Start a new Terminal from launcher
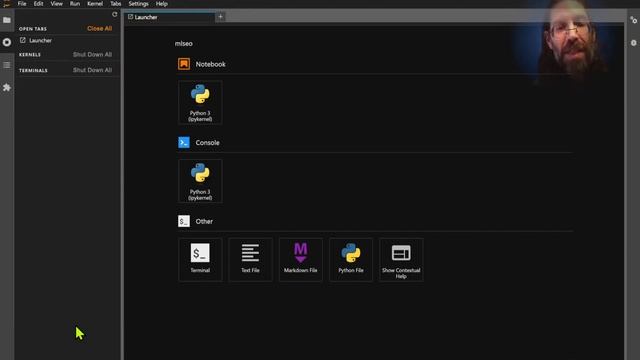This screenshot has height=360, width=640. click(x=200, y=260)
